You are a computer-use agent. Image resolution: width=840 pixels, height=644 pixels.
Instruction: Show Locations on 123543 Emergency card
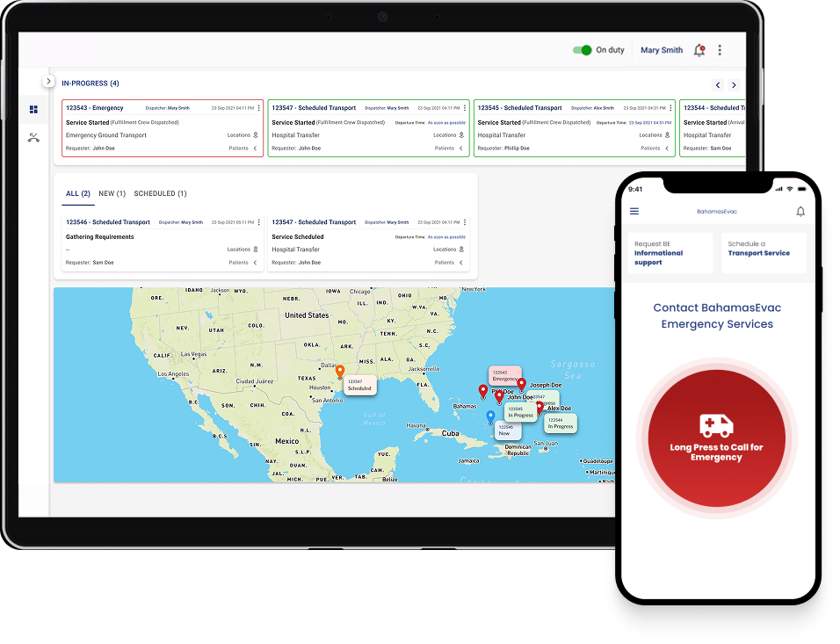(243, 135)
